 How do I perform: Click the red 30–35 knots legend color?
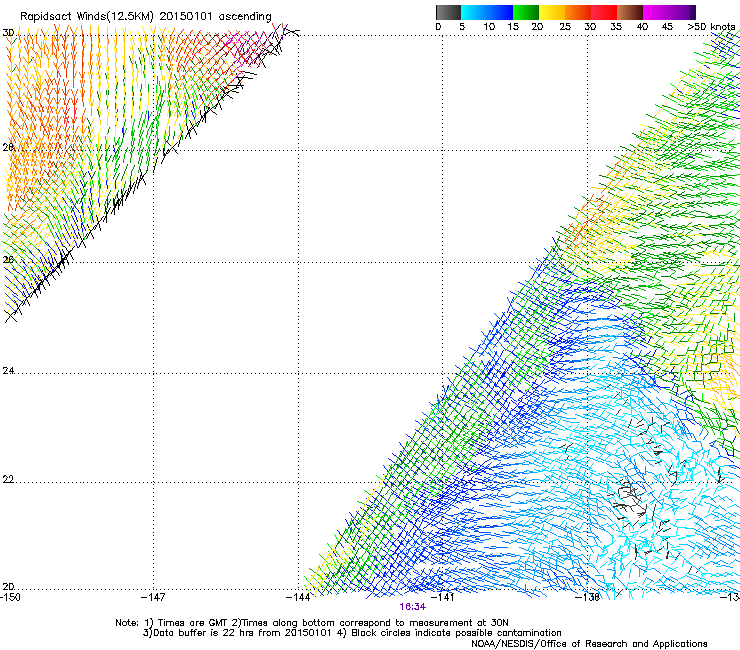coord(604,12)
